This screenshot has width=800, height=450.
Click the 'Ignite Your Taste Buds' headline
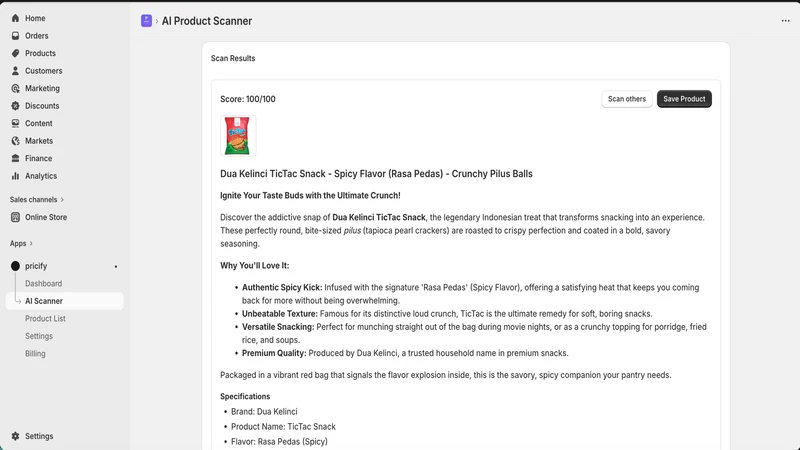point(310,195)
